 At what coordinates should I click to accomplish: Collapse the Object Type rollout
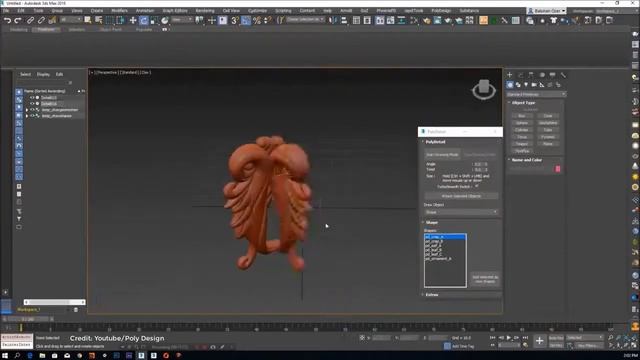523,103
